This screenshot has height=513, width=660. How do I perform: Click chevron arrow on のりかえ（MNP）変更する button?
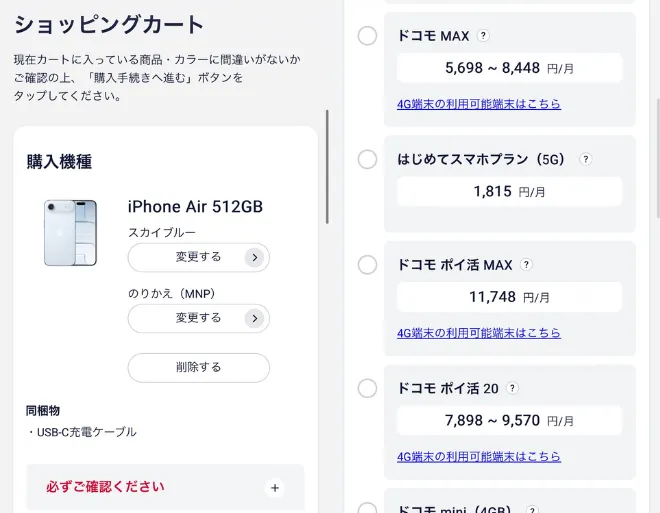coord(255,318)
